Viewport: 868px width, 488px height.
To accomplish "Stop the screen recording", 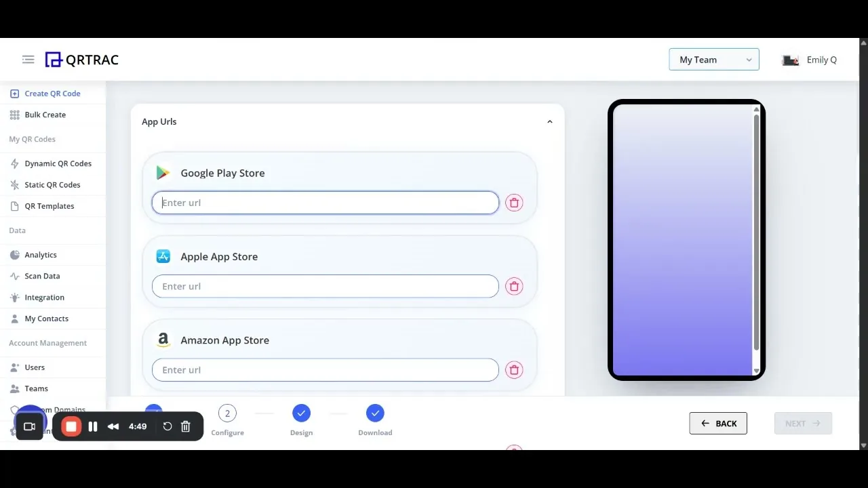I will (x=71, y=426).
